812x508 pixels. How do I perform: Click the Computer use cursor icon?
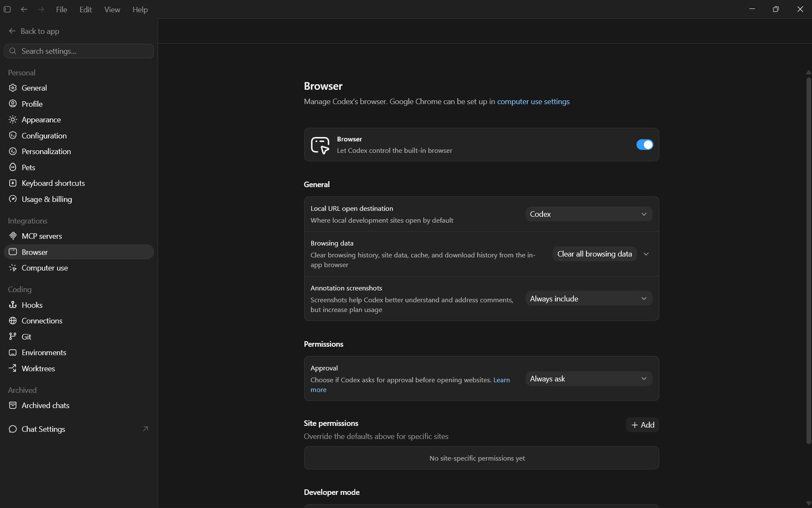(13, 268)
